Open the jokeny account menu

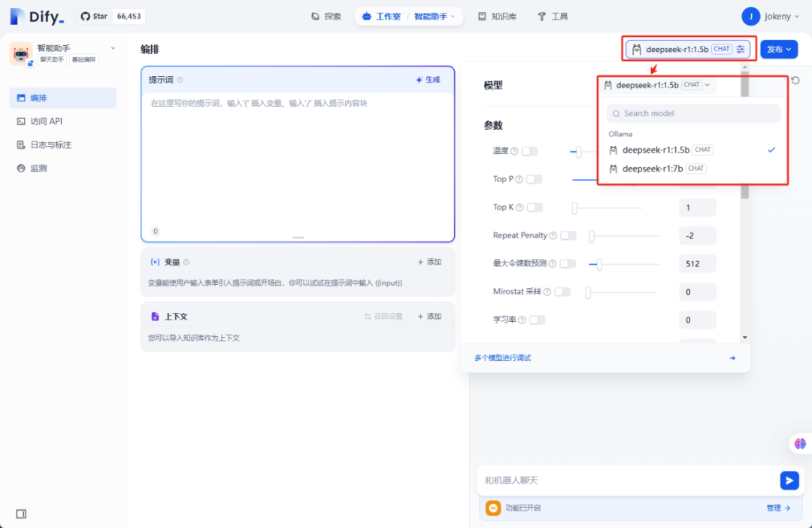point(781,17)
